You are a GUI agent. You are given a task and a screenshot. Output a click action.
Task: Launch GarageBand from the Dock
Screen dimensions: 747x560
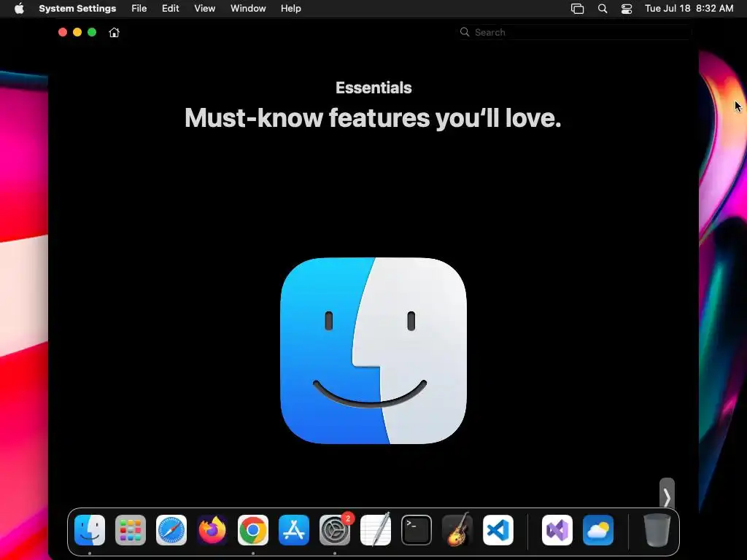[x=457, y=530]
